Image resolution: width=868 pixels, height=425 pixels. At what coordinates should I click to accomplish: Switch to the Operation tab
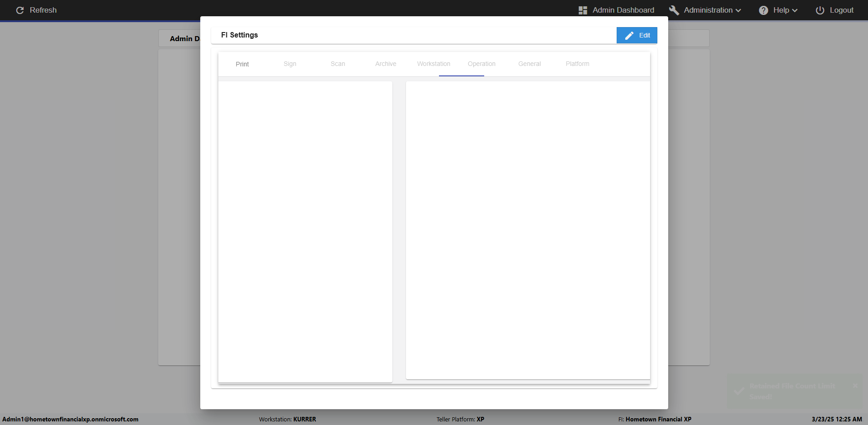[481, 64]
